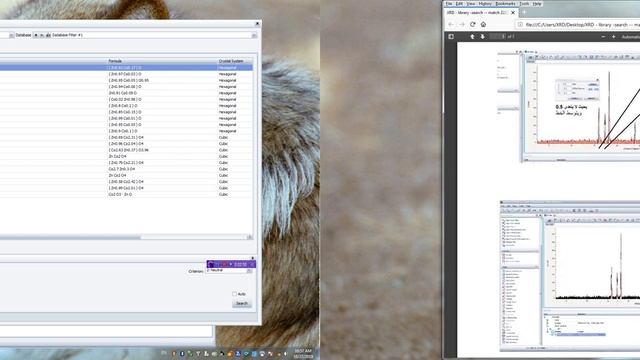Click the horizontal scrollbar under results table
The height and width of the screenshot is (360, 640).
click(x=70, y=237)
